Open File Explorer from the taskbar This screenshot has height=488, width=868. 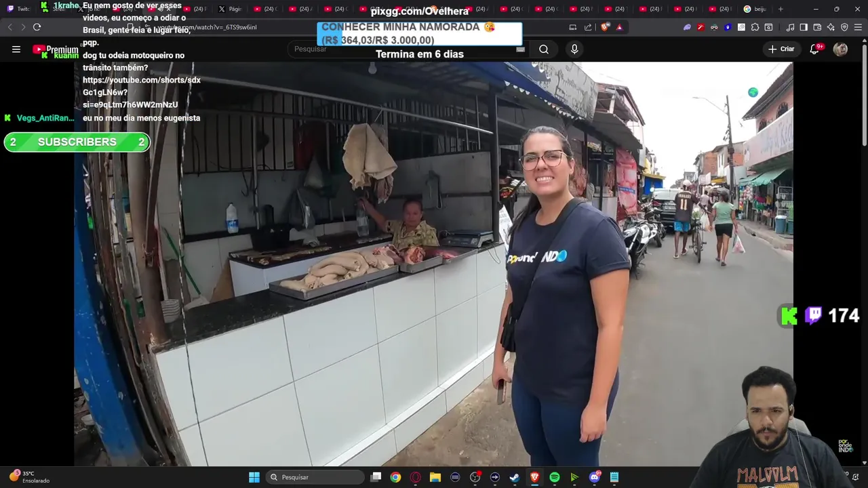(x=435, y=477)
